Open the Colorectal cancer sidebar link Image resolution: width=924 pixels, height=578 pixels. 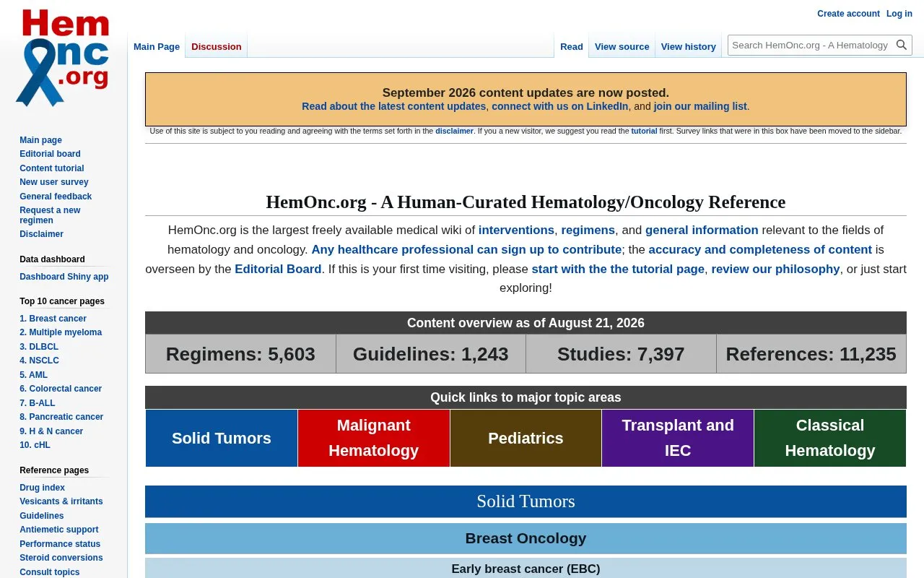click(x=61, y=389)
